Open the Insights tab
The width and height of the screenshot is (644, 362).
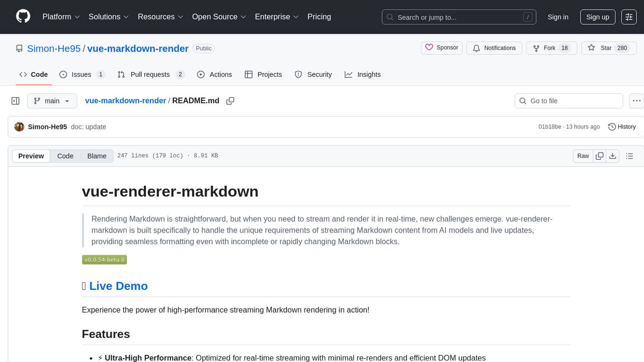coord(363,74)
